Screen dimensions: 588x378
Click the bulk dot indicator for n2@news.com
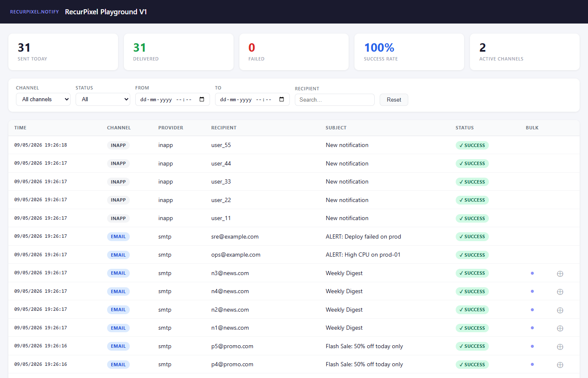[532, 310]
